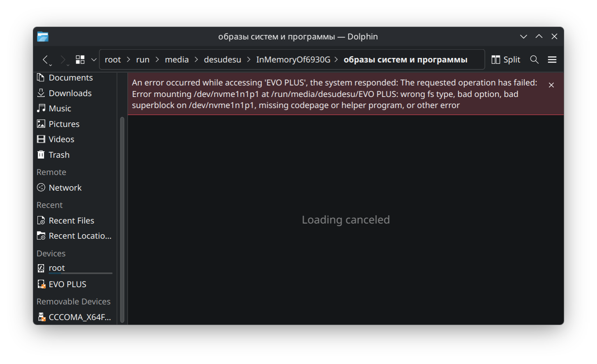
Task: Jump to the desudesu breadcrumb folder
Action: pyautogui.click(x=222, y=60)
